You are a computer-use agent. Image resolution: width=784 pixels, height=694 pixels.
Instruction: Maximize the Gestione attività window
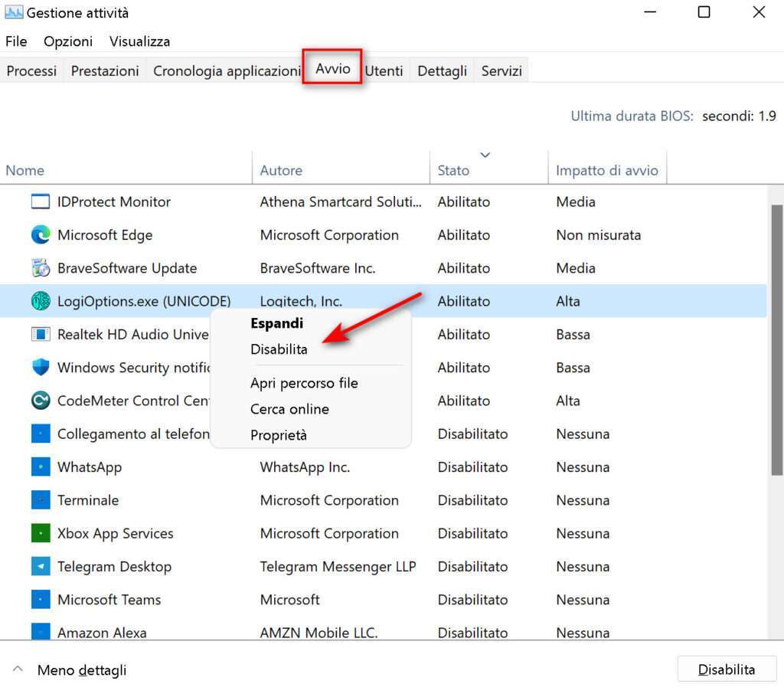[704, 12]
